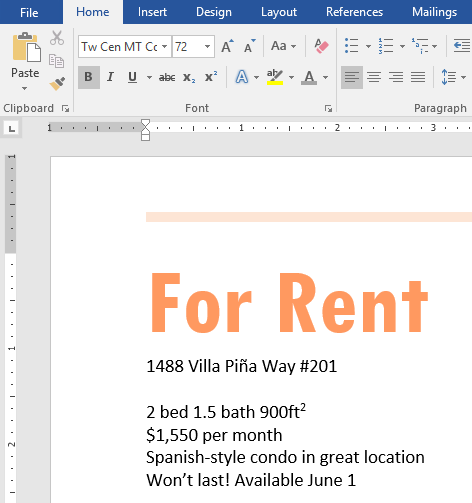Click the Copy icon in Clipboard
The width and height of the screenshot is (472, 503).
click(x=56, y=61)
